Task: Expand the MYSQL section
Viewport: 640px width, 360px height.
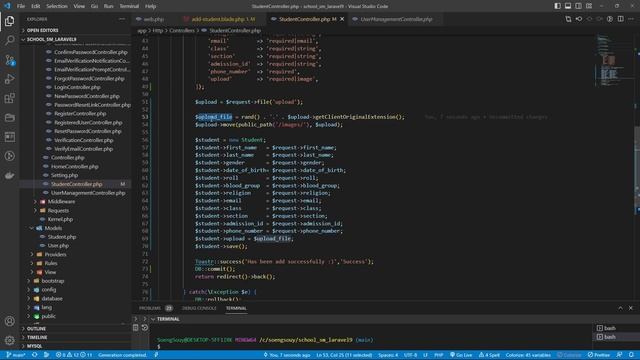Action: [x=34, y=346]
